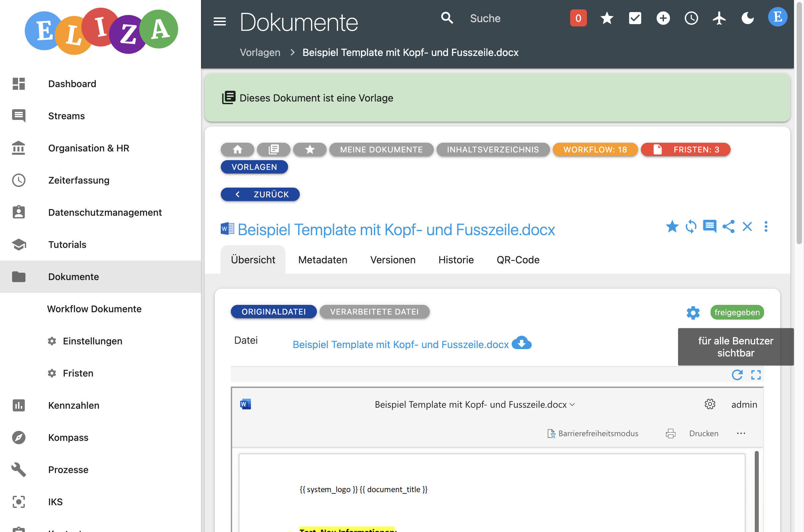Open favorites star in top bar
This screenshot has width=804, height=532.
(x=607, y=18)
